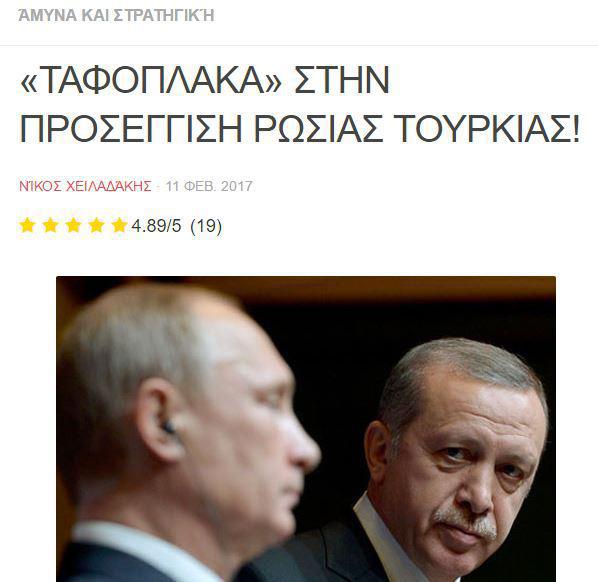Open the ΆΜΥΝΑ ΚΑΙ ΣΤΡΑΤΗΓΙΚΉ category
Image resolution: width=598 pixels, height=582 pixels.
click(x=116, y=16)
